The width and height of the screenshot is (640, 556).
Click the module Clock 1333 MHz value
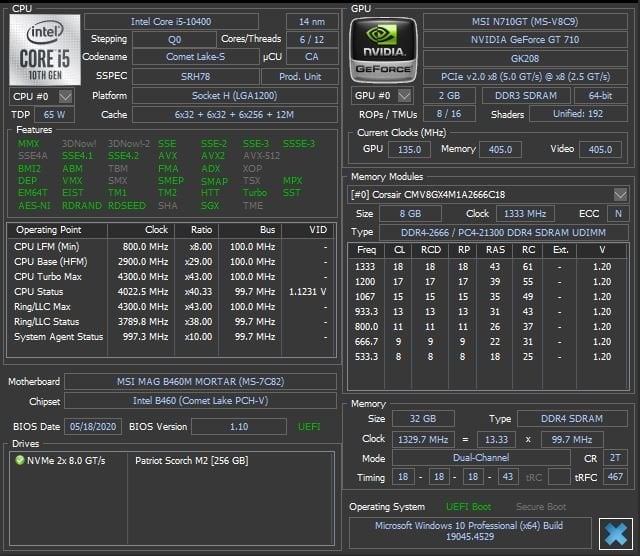tap(525, 214)
